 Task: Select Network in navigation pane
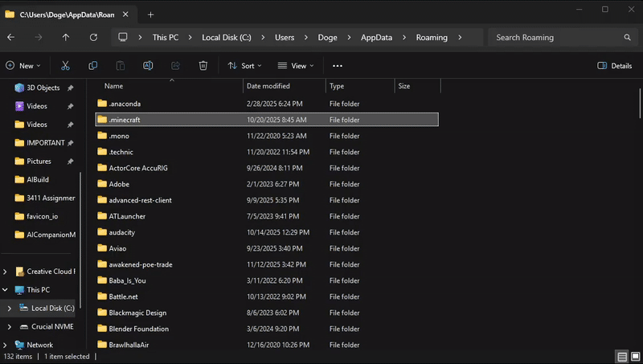point(39,345)
